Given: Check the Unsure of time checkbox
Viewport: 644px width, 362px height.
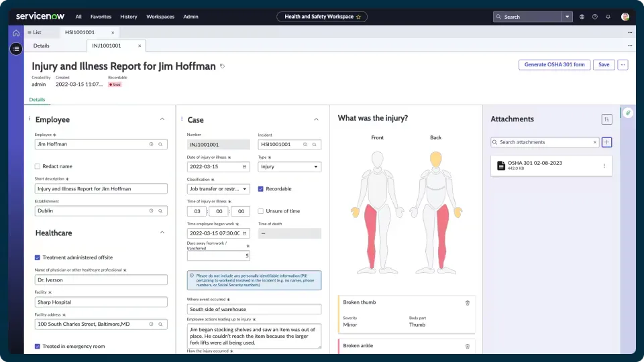Looking at the screenshot, I should [261, 211].
